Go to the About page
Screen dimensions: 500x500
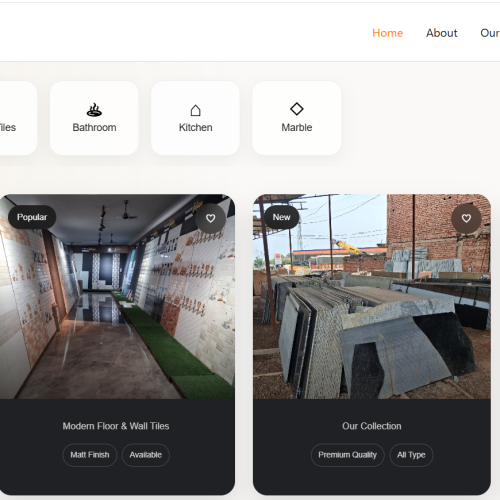tap(442, 33)
